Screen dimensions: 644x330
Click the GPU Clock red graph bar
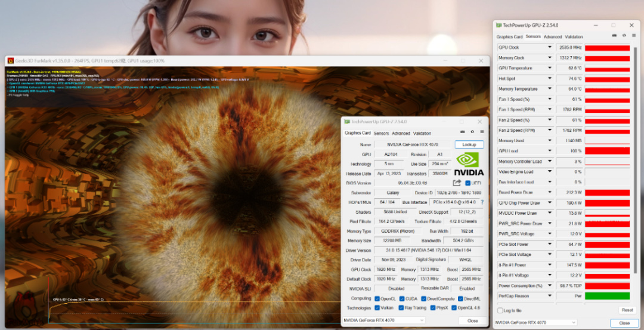tap(607, 48)
